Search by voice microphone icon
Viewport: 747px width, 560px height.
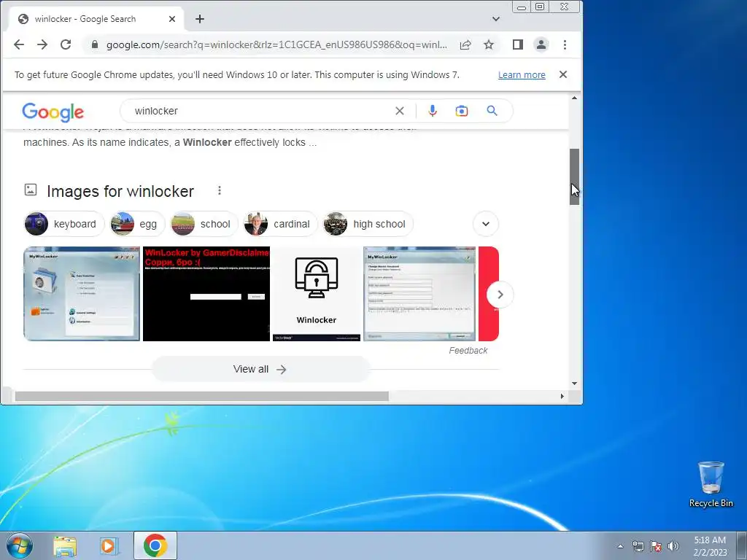pos(432,111)
